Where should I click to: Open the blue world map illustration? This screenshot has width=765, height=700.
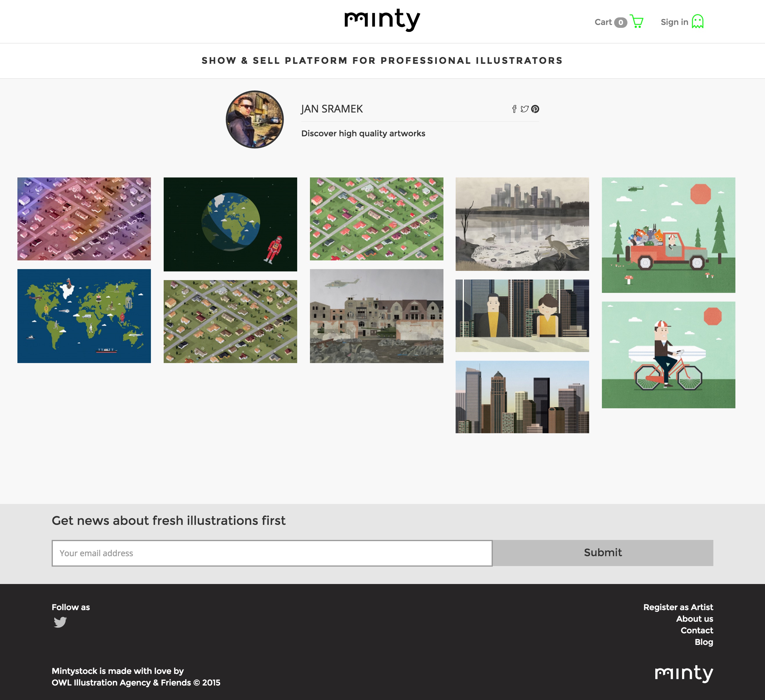[84, 316]
